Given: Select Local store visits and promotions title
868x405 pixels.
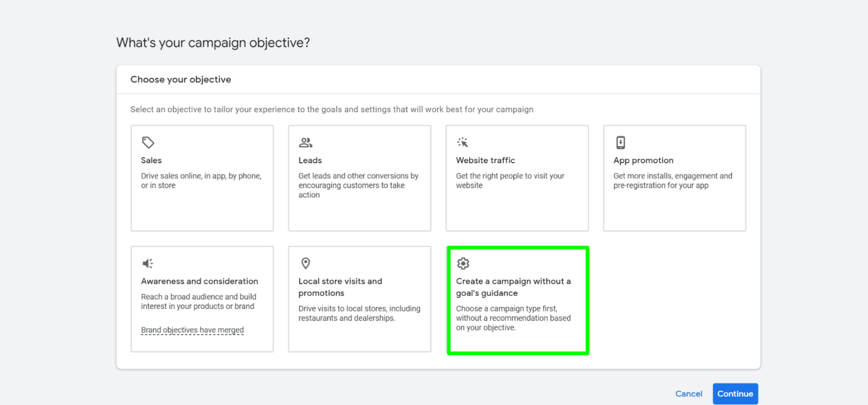Looking at the screenshot, I should click(340, 287).
